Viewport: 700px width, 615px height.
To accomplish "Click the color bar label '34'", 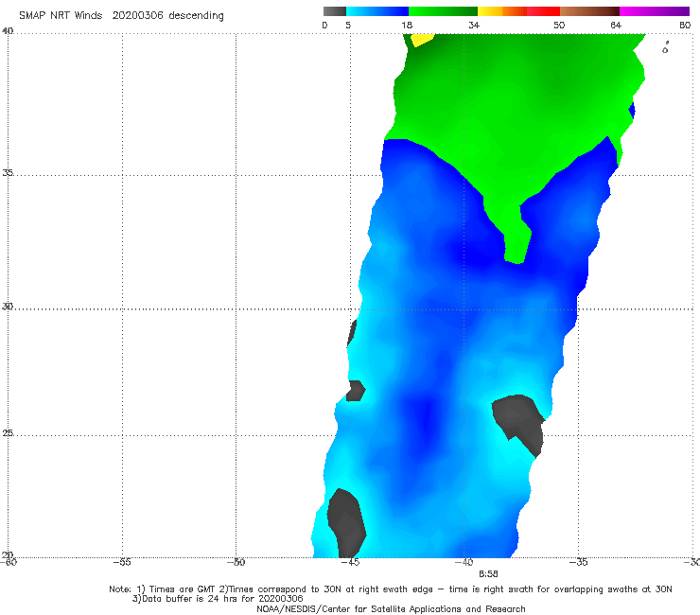I will 474,25.
